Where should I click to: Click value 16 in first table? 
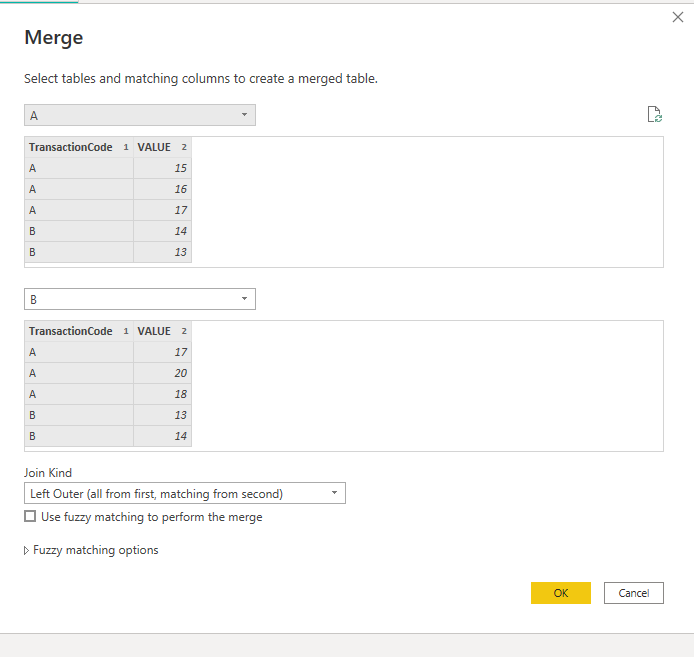coord(162,189)
